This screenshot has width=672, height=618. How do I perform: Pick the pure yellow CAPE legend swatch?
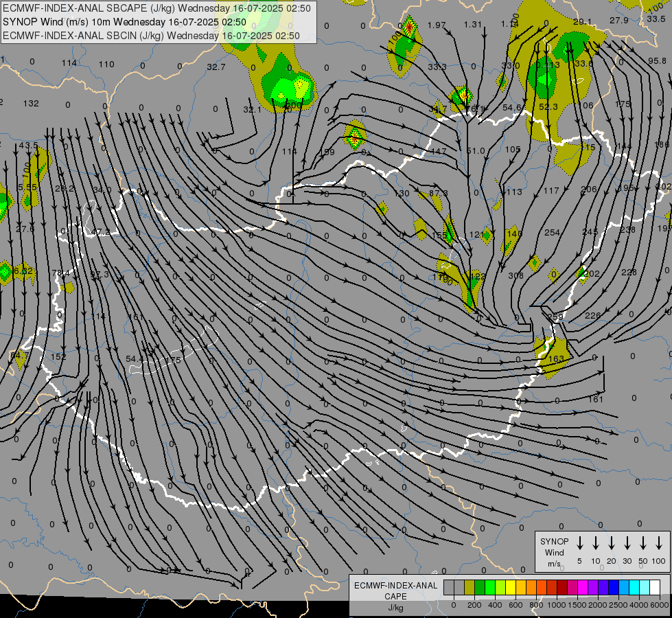pos(511,588)
